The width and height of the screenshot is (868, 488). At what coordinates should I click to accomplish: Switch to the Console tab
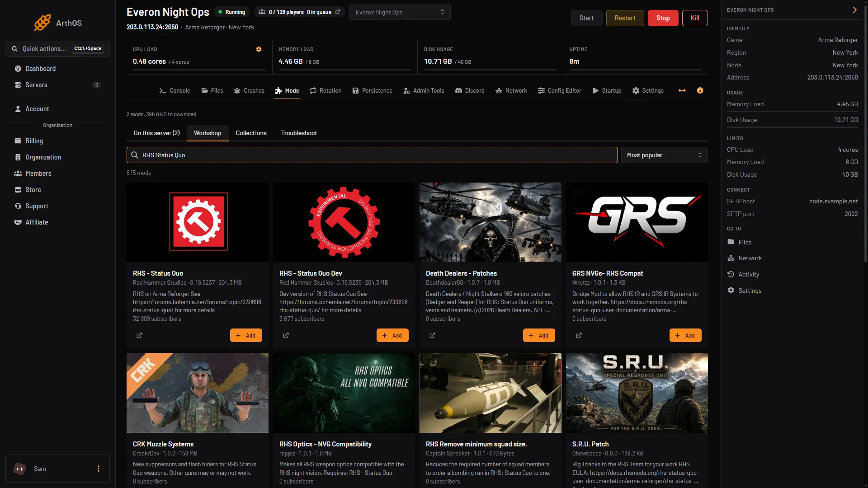pos(175,90)
